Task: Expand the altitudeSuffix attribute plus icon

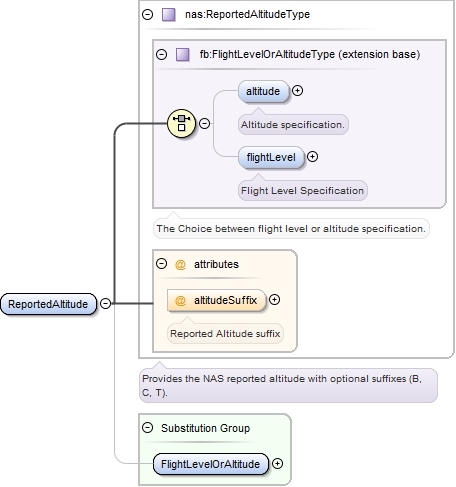Action: 274,300
